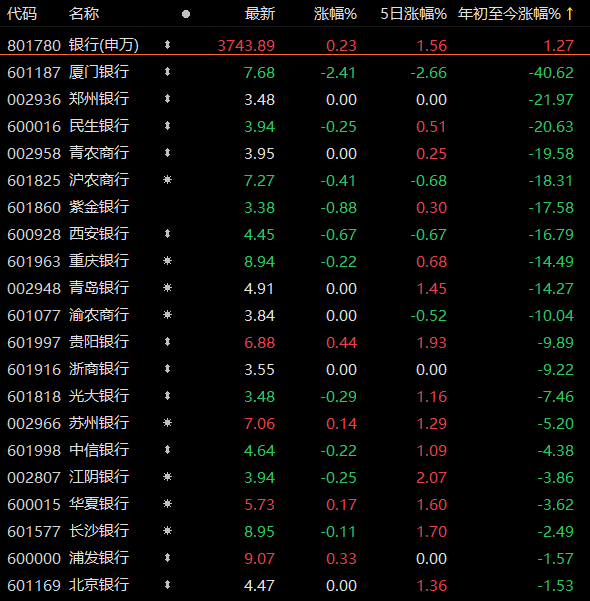The width and height of the screenshot is (590, 601).
Task: Open stock 贵阳银行
Action: coord(99,342)
